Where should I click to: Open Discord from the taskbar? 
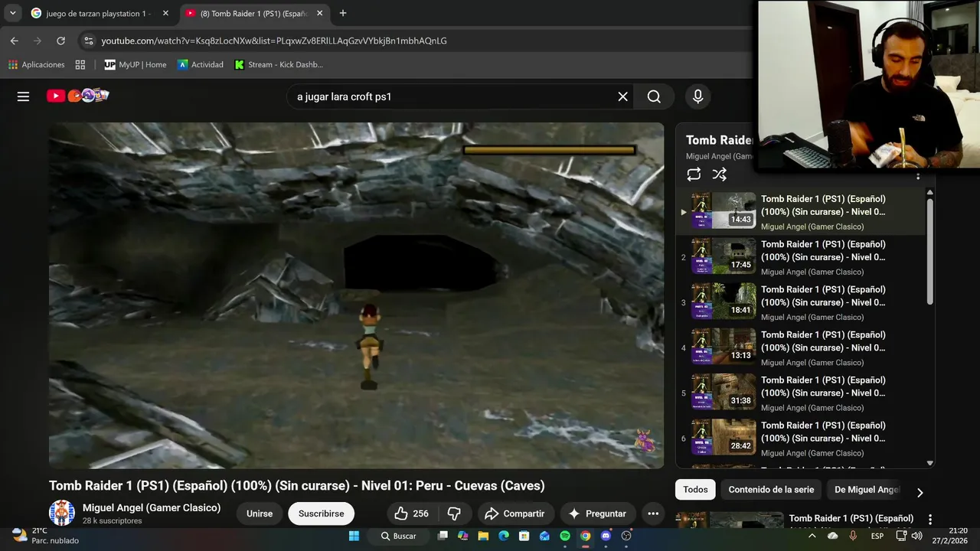point(606,536)
